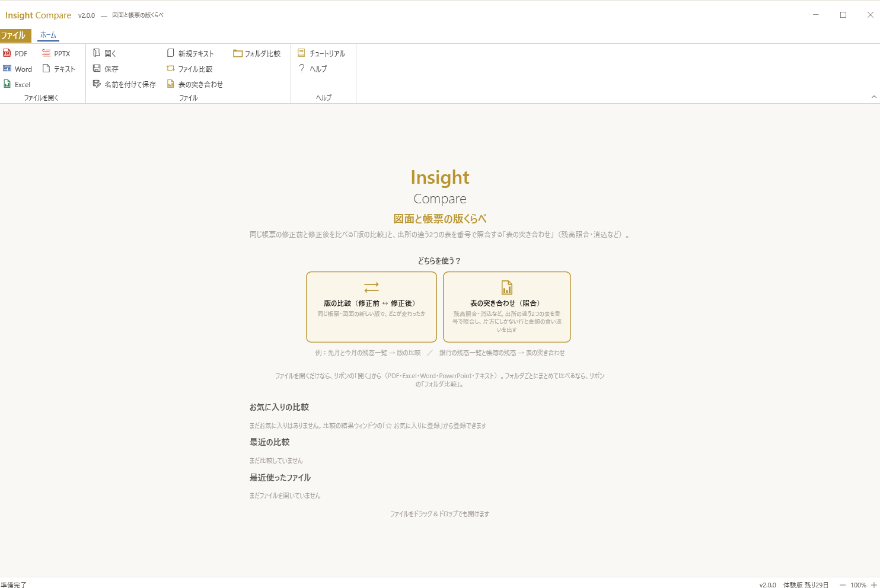This screenshot has height=588, width=880.
Task: Launch 表の突き合わせ from the ribbon
Action: pyautogui.click(x=195, y=84)
